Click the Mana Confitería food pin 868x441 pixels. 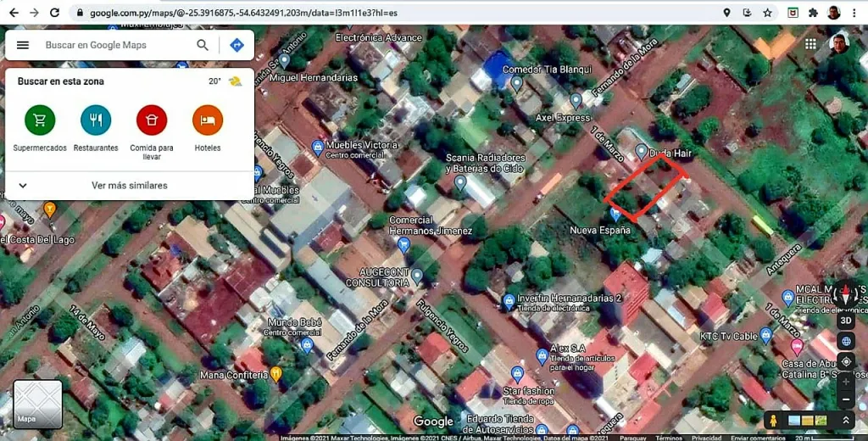(276, 375)
